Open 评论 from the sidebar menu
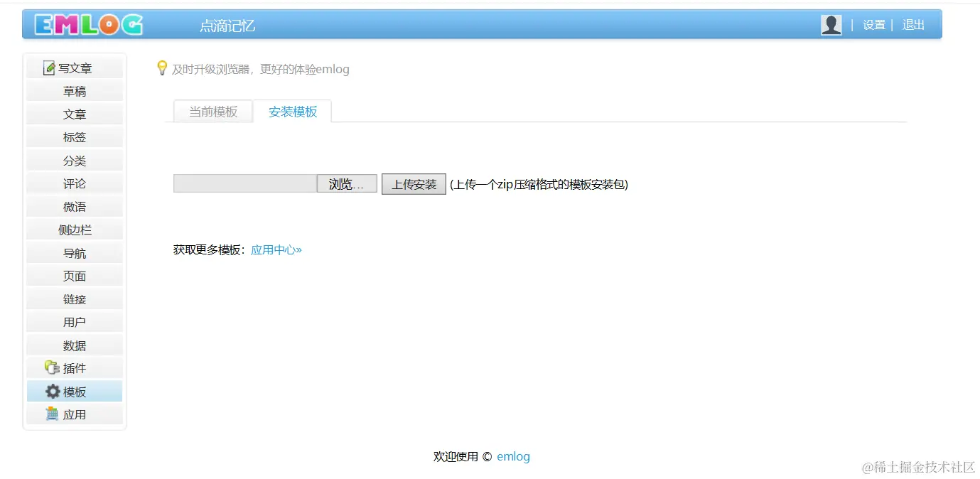980x479 pixels. coord(74,183)
